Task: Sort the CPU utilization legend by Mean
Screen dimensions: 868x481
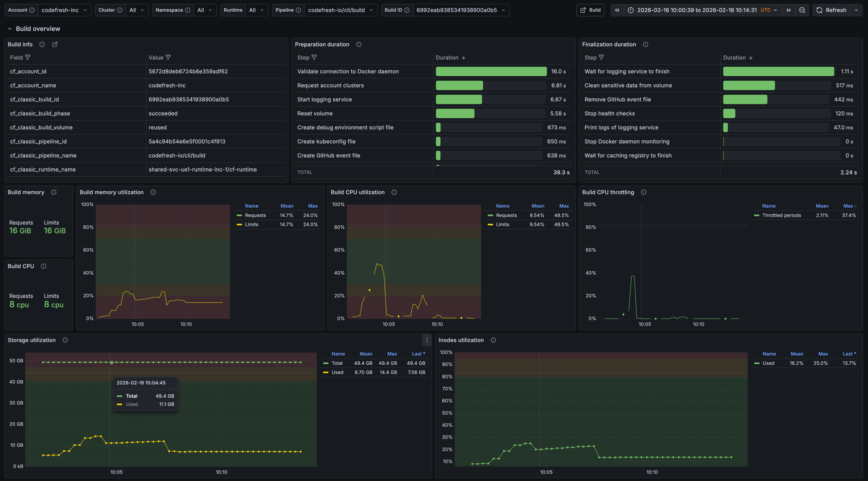Action: pyautogui.click(x=538, y=206)
